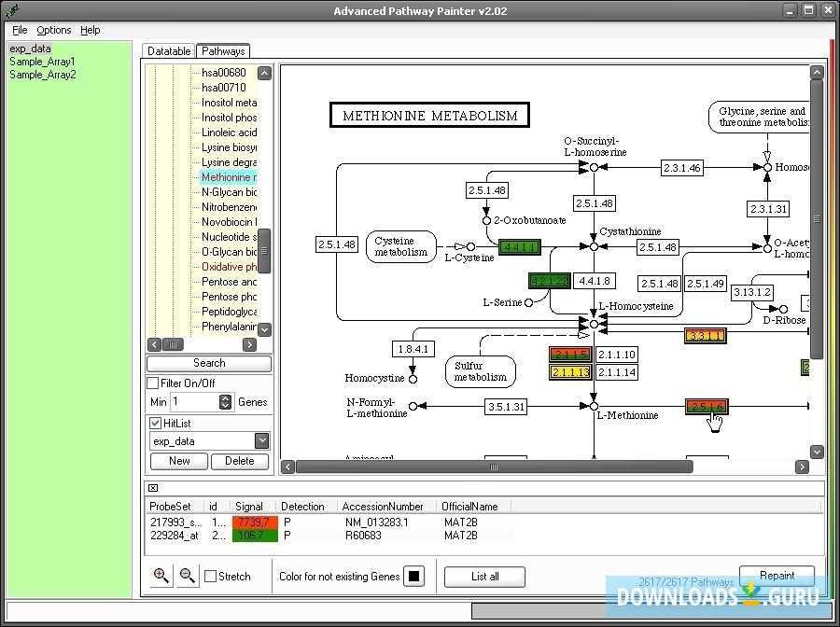This screenshot has height=627, width=840.
Task: Click the zoom out magnifier icon
Action: [x=188, y=576]
